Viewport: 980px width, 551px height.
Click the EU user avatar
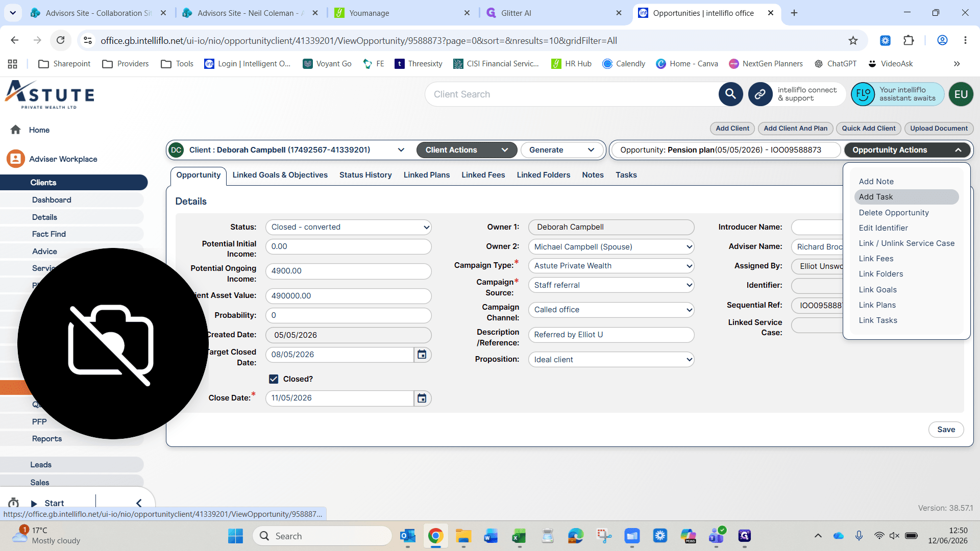[x=961, y=94]
